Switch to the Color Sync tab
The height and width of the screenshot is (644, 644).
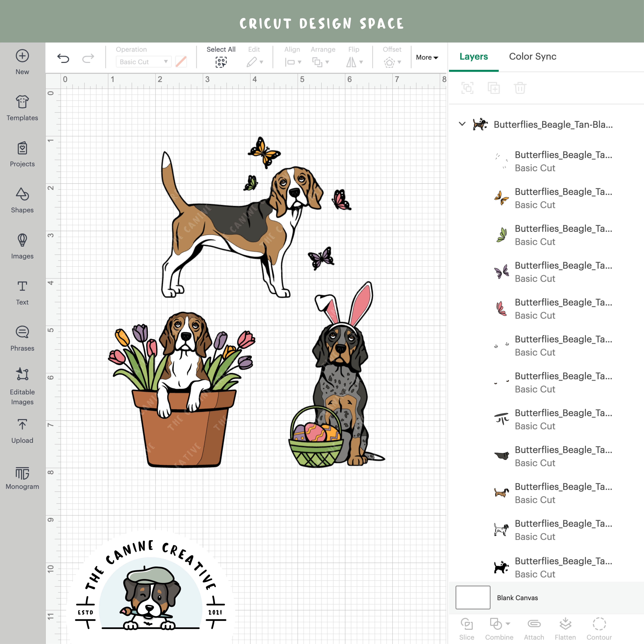click(x=532, y=57)
